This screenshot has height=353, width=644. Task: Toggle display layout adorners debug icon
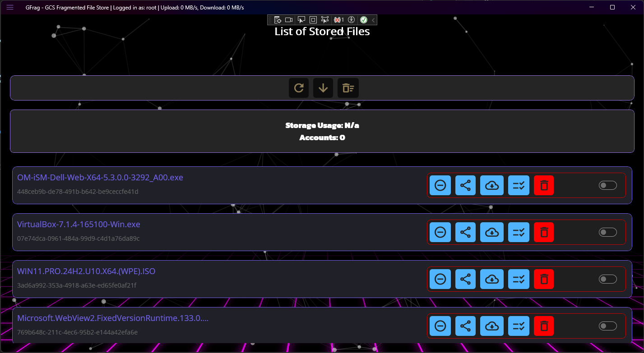click(x=313, y=20)
